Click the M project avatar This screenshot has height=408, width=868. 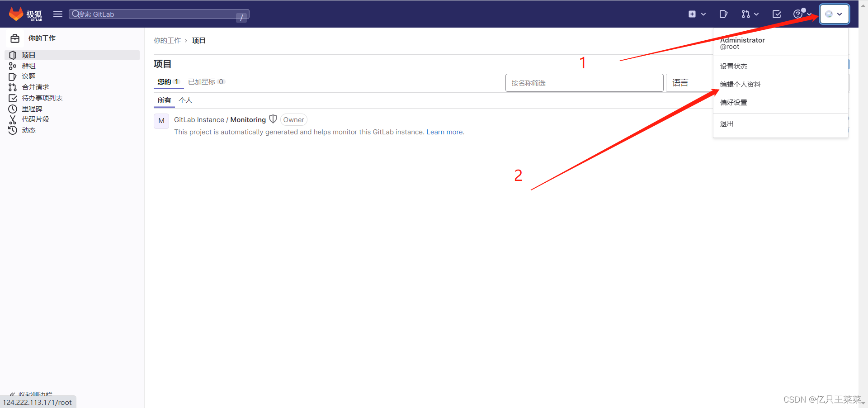[x=161, y=121]
